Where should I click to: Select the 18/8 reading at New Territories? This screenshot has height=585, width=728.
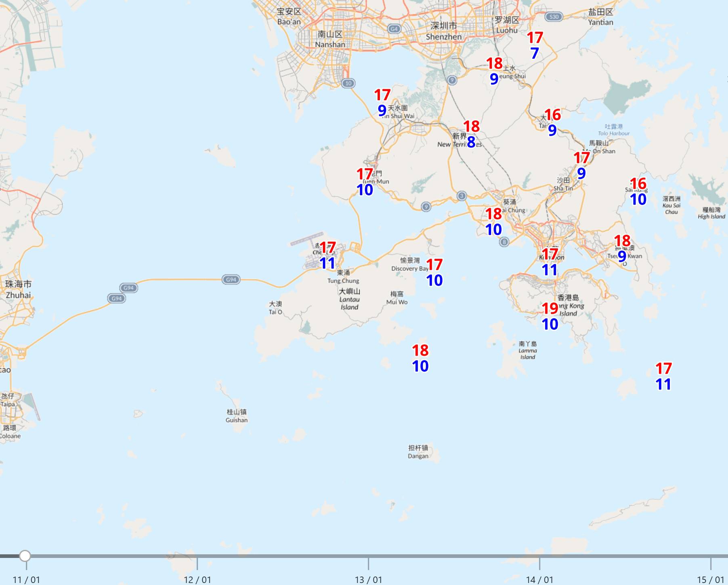pyautogui.click(x=471, y=134)
